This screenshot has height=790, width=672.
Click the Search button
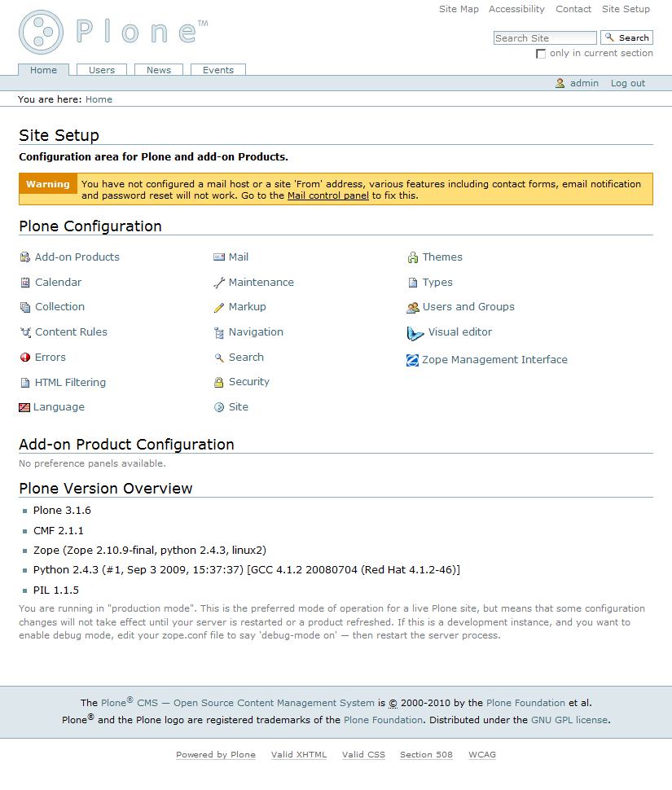pyautogui.click(x=626, y=37)
